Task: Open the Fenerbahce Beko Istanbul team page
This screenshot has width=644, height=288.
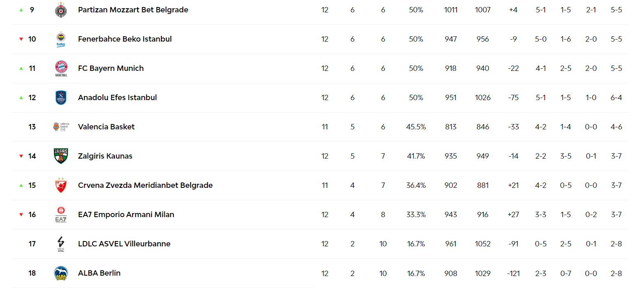Action: [x=125, y=39]
